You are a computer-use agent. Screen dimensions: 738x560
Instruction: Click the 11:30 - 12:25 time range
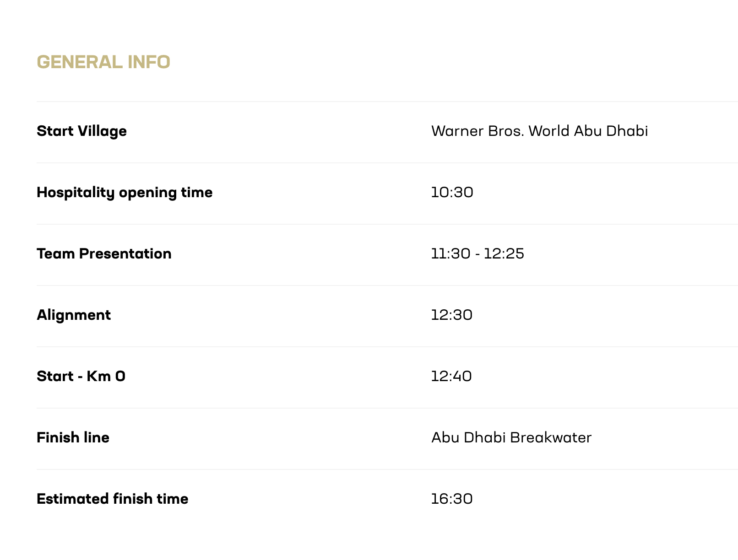pos(478,253)
